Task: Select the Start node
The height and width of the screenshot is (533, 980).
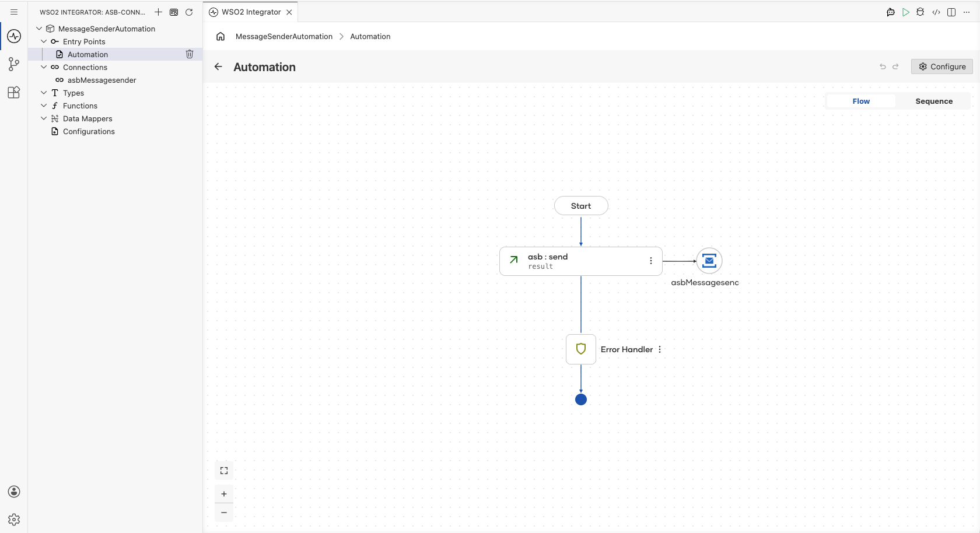Action: [581, 206]
